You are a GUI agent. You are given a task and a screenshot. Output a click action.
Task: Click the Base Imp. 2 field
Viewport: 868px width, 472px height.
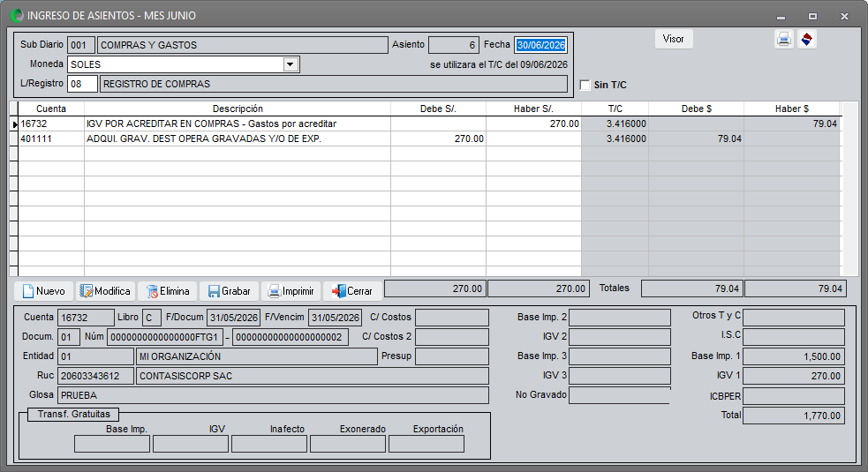(x=620, y=318)
